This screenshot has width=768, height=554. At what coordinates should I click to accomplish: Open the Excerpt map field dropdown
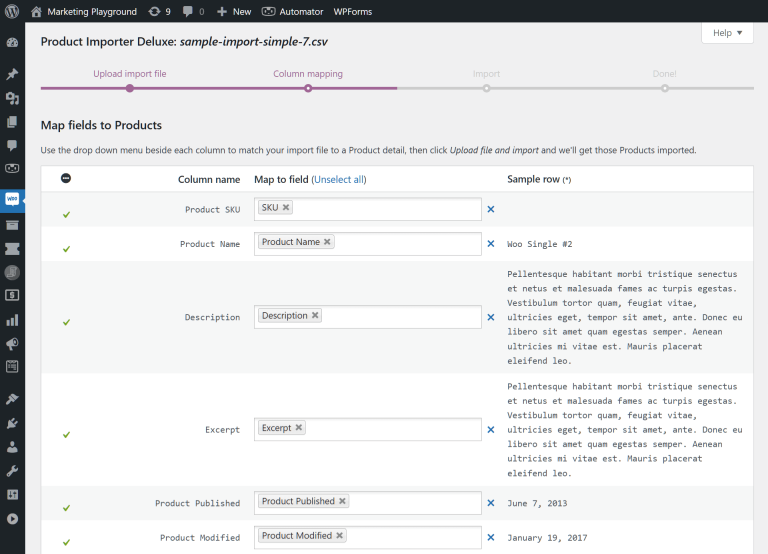point(368,429)
